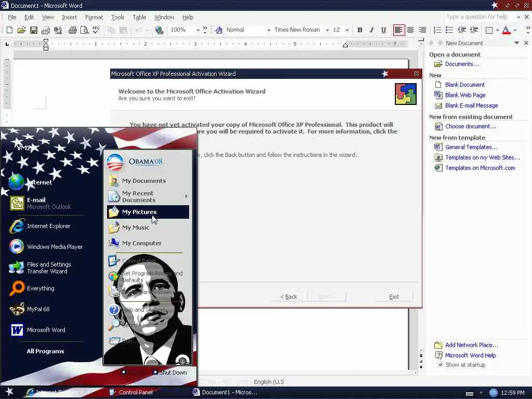532x399 pixels.
Task: Click General Templates link
Action: tap(471, 147)
